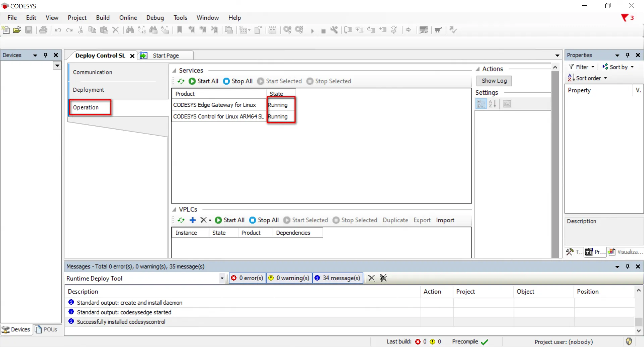
Task: Click the Find binoculars icon
Action: (x=130, y=30)
